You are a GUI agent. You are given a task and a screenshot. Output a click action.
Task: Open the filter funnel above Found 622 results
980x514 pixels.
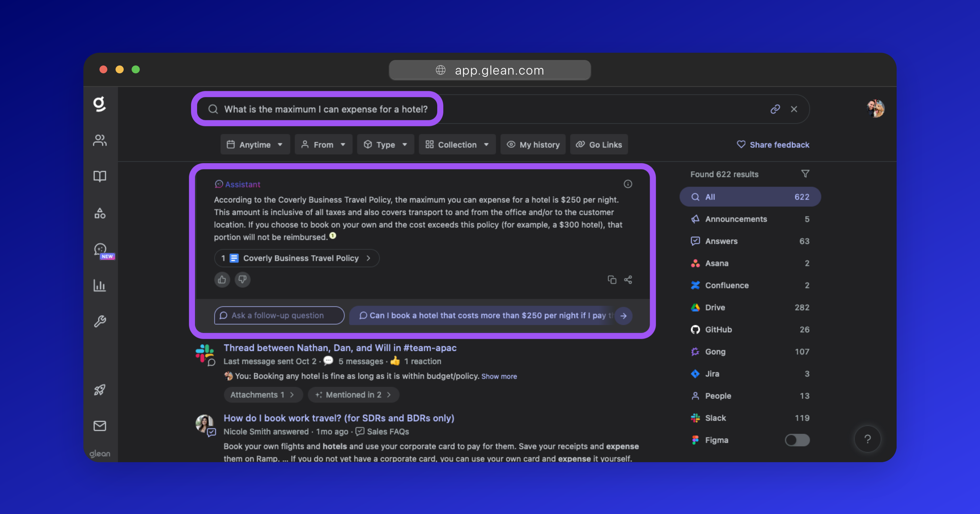point(805,173)
